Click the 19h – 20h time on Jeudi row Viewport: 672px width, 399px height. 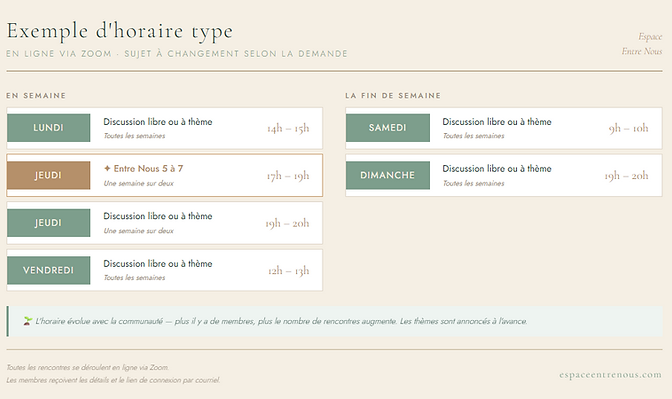coord(287,223)
